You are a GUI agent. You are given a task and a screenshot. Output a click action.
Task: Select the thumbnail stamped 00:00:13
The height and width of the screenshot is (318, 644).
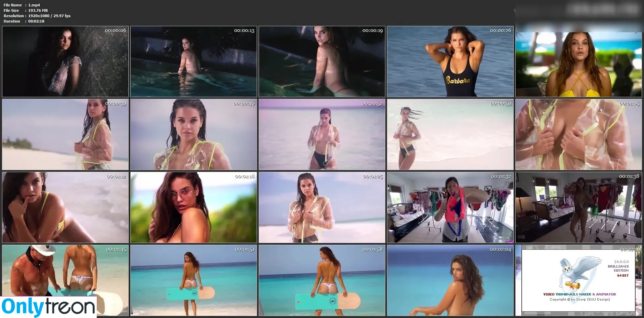pos(194,62)
